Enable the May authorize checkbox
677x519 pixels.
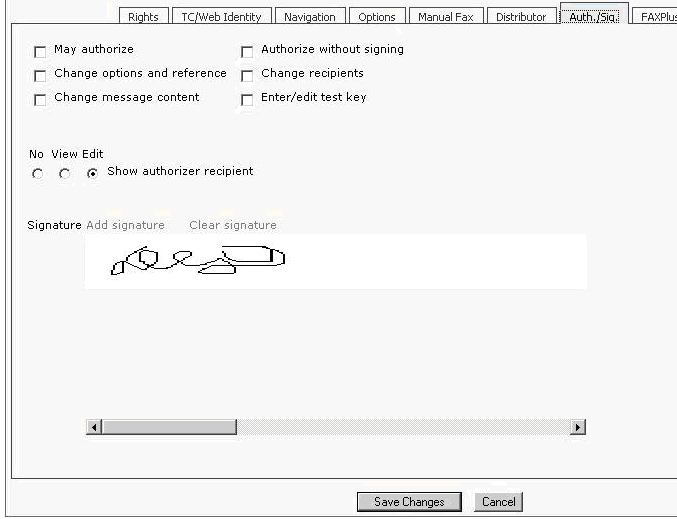(x=40, y=52)
